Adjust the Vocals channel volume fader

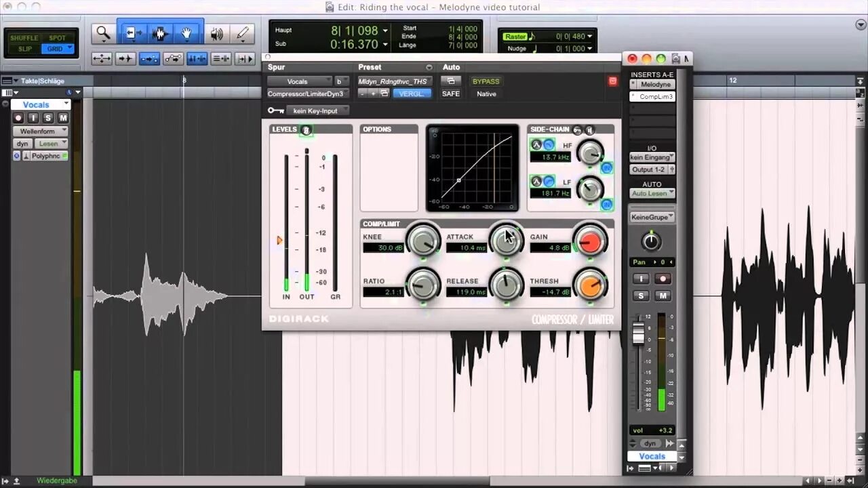(x=638, y=333)
